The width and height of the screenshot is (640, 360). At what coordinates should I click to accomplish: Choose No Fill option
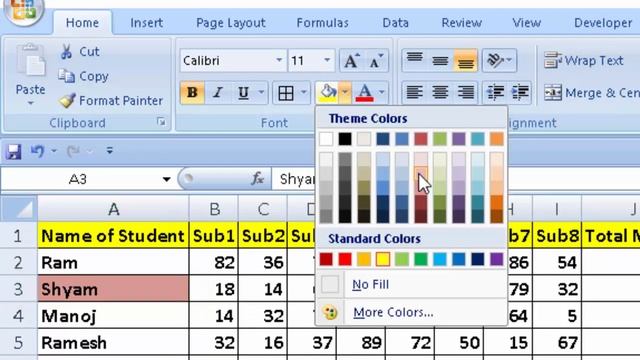(x=411, y=284)
